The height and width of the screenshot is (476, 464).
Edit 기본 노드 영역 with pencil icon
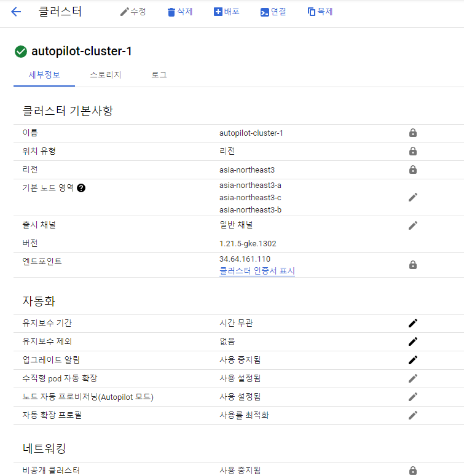pyautogui.click(x=413, y=197)
